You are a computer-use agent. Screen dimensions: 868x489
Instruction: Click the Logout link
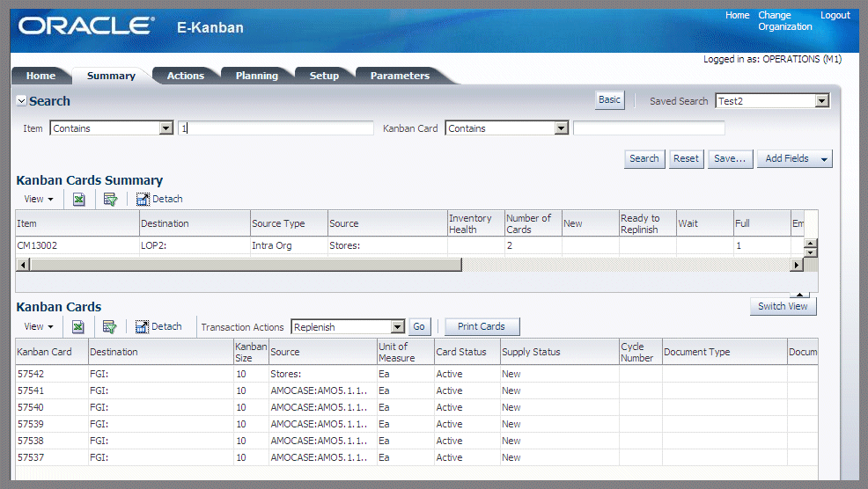(835, 16)
